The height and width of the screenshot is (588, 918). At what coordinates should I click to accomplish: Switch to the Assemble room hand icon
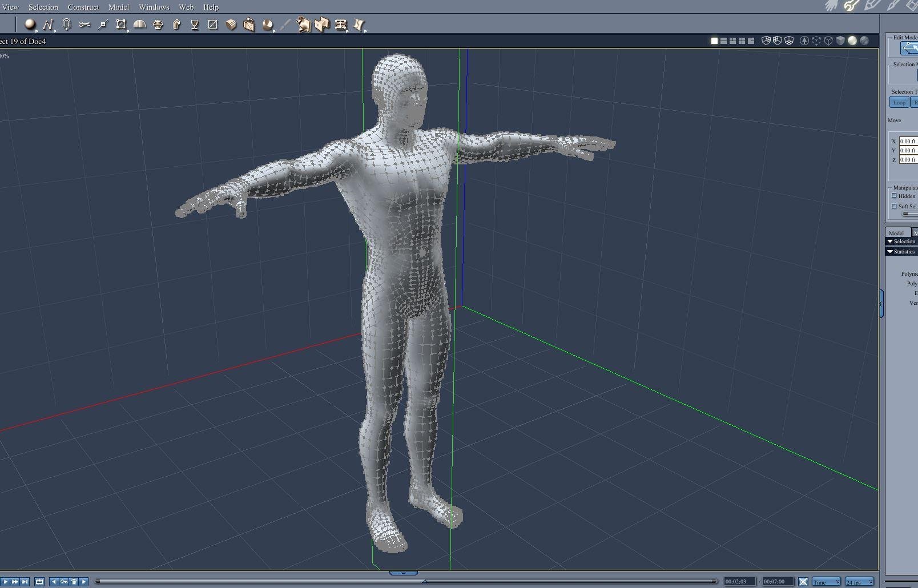(831, 6)
